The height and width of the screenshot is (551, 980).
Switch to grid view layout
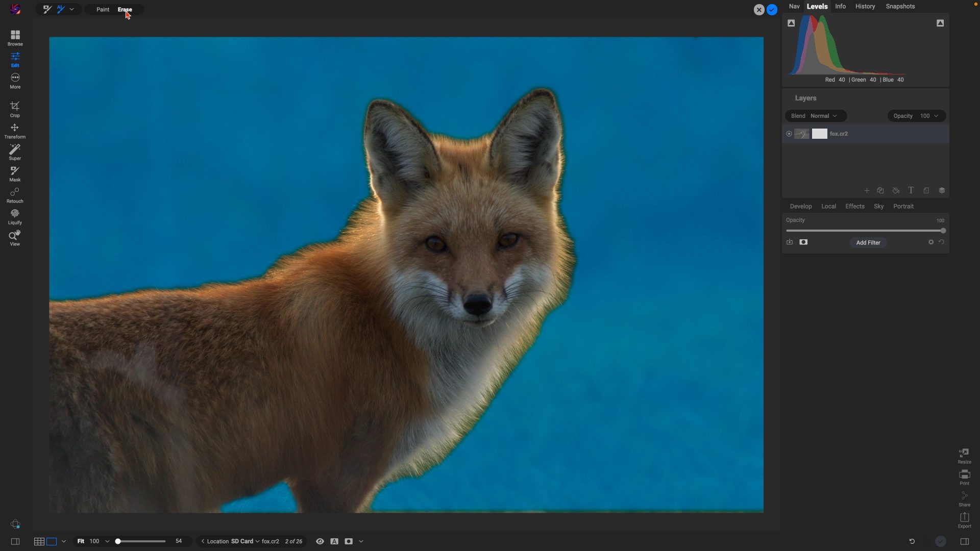pos(39,541)
